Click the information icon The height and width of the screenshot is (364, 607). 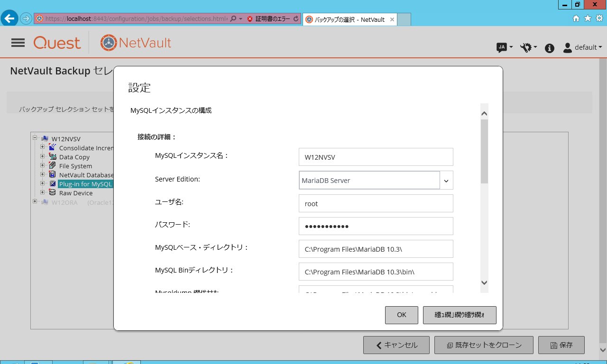coord(550,48)
